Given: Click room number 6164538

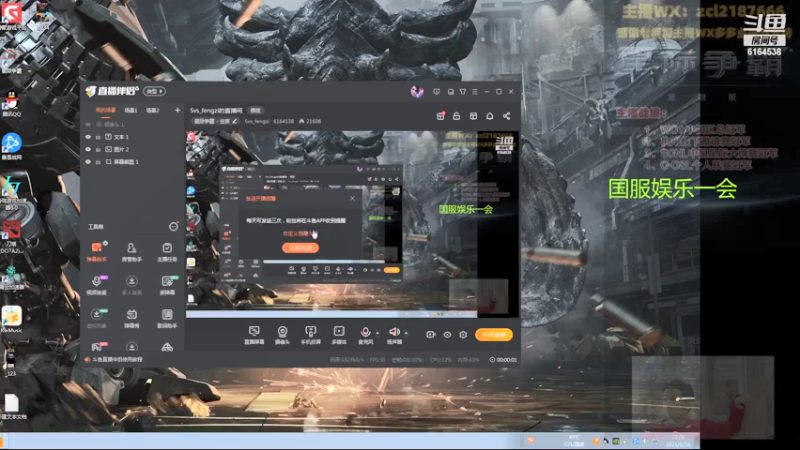Looking at the screenshot, I should click(283, 121).
